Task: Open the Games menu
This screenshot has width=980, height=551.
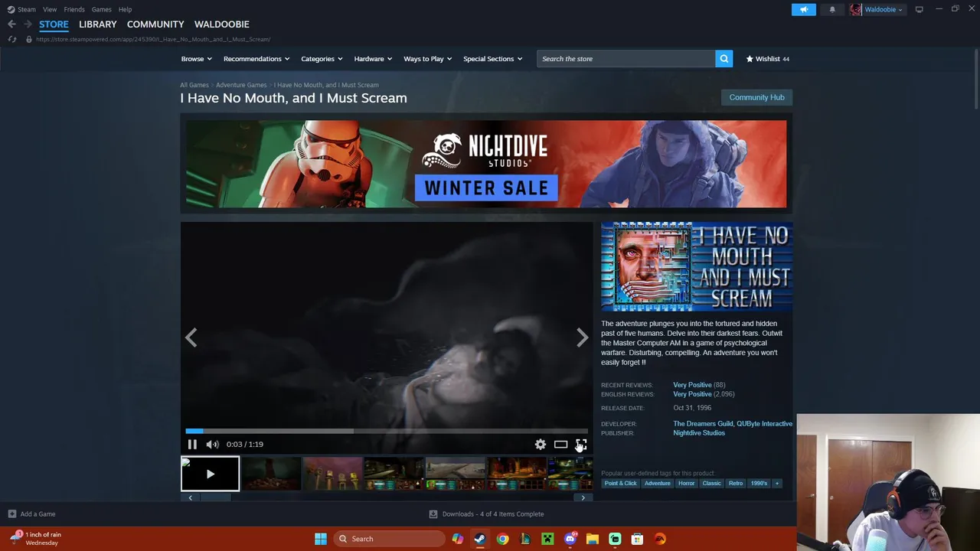Action: (x=101, y=9)
